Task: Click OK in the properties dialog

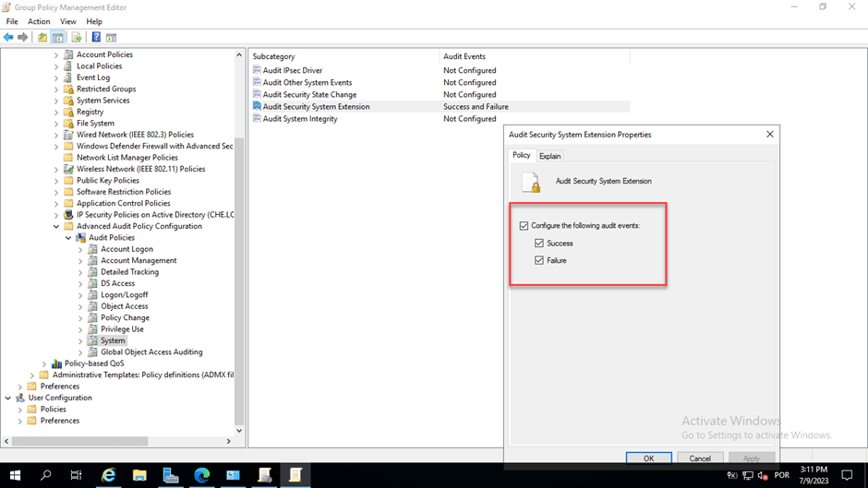Action: tap(648, 458)
